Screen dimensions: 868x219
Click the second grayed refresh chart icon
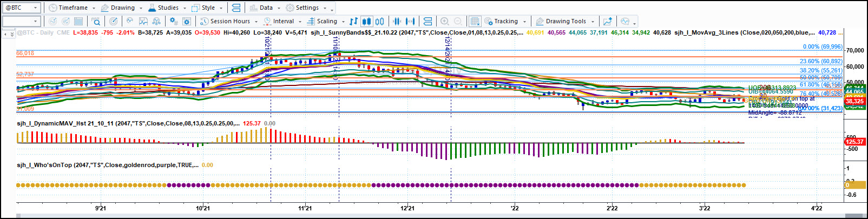coord(65,21)
